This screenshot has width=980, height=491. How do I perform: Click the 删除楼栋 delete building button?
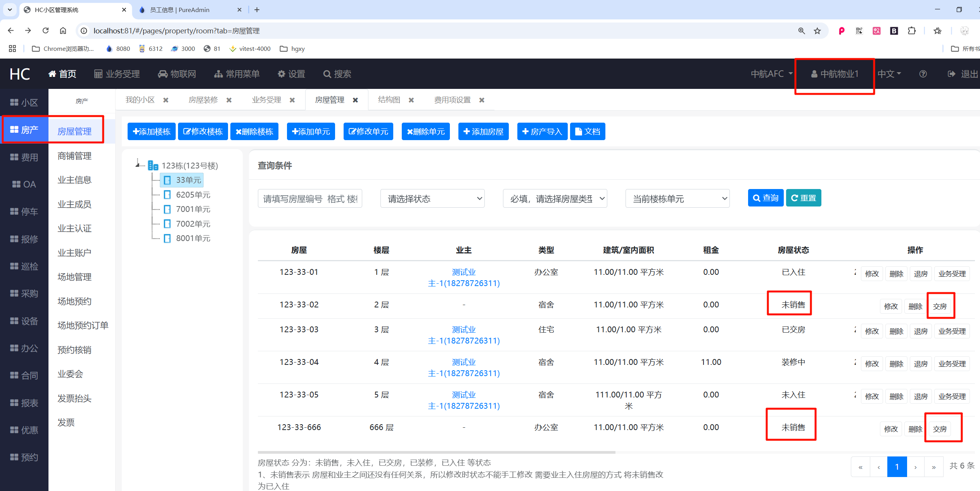tap(254, 132)
